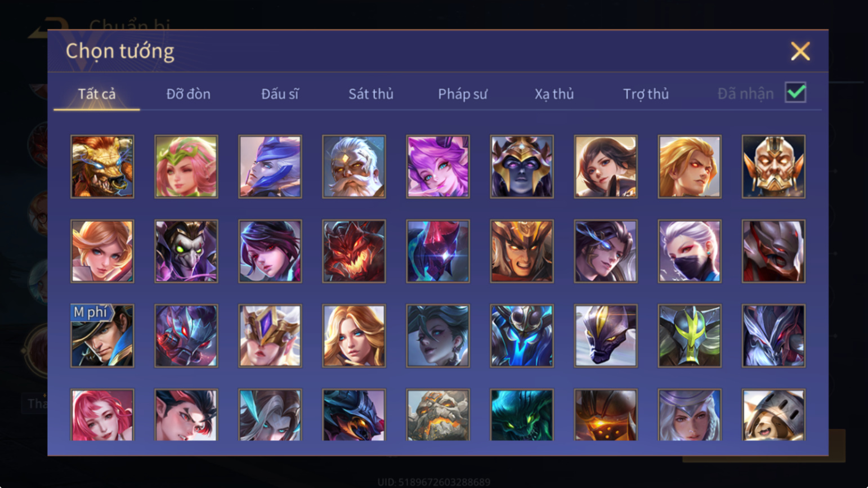Close the Chọn tướng dialog
The image size is (868, 488).
800,51
